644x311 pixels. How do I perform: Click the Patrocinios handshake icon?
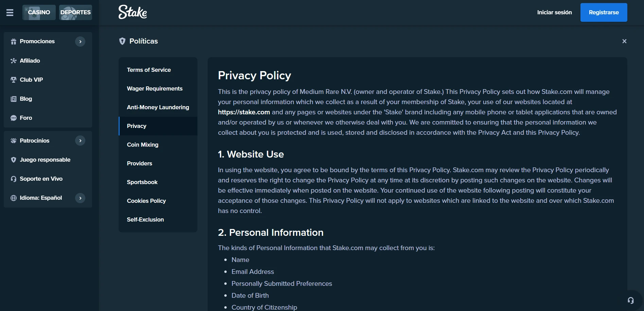14,141
